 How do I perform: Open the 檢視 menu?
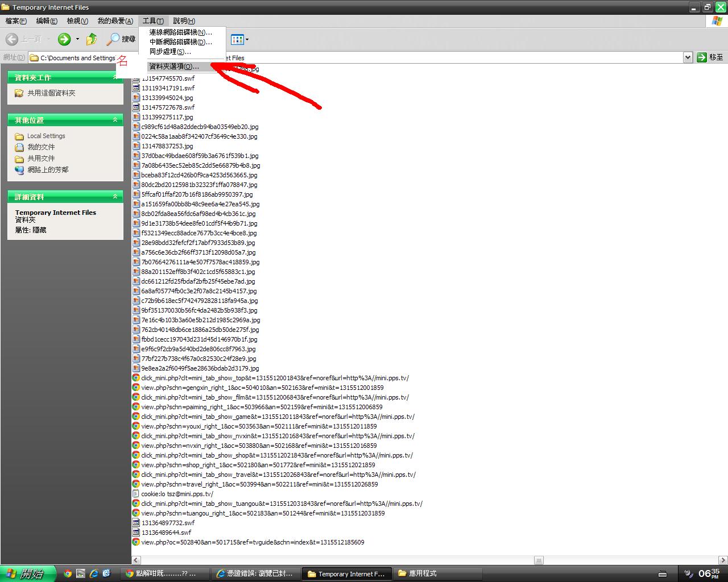[x=77, y=21]
